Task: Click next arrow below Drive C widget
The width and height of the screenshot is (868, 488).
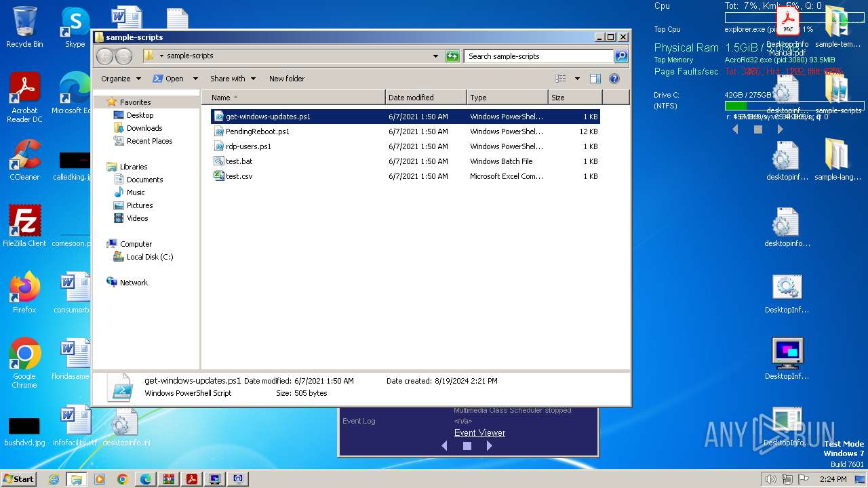Action: [x=780, y=129]
